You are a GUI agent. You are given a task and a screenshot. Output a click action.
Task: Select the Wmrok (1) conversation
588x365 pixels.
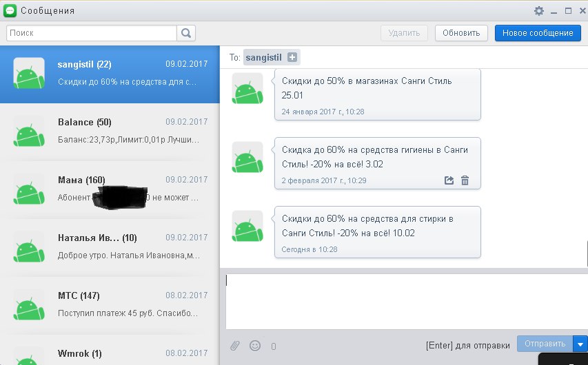point(110,354)
